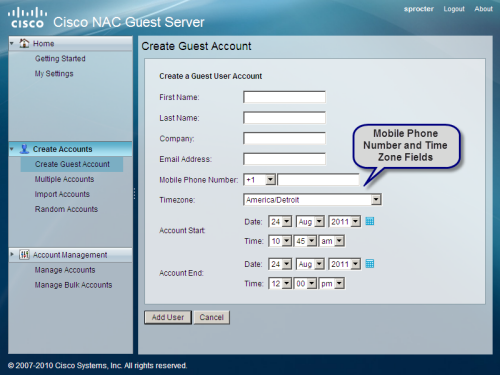The height and width of the screenshot is (375, 500).
Task: Click the Timezone: label
Action: point(177,200)
